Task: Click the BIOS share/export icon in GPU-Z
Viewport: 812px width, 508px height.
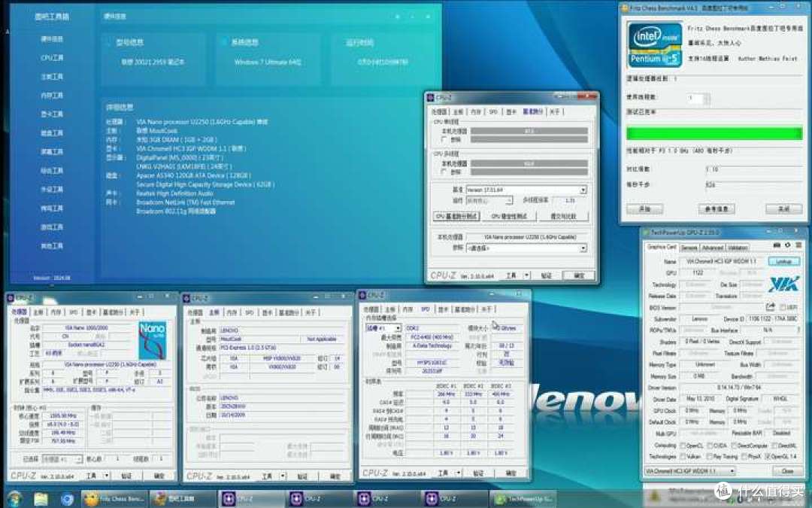Action: [x=770, y=307]
